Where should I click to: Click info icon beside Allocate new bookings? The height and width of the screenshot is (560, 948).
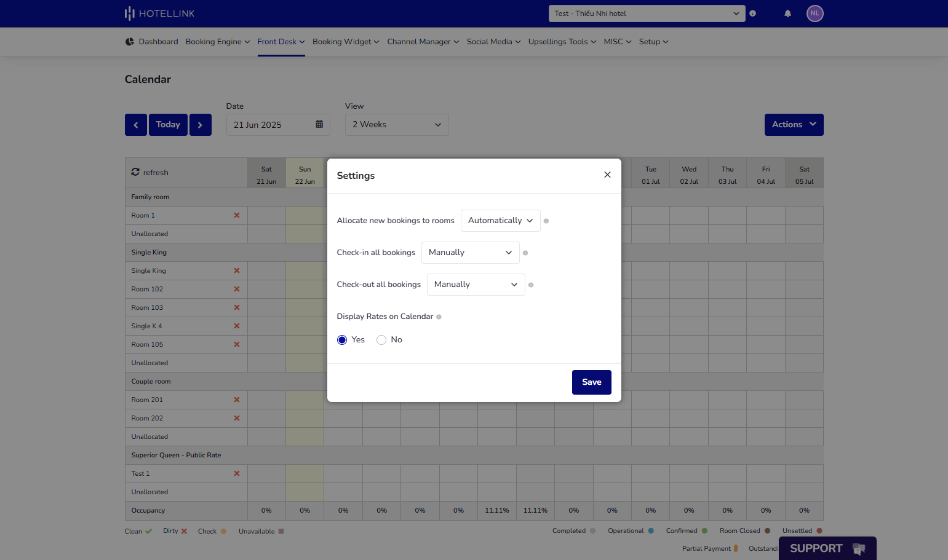(x=546, y=221)
